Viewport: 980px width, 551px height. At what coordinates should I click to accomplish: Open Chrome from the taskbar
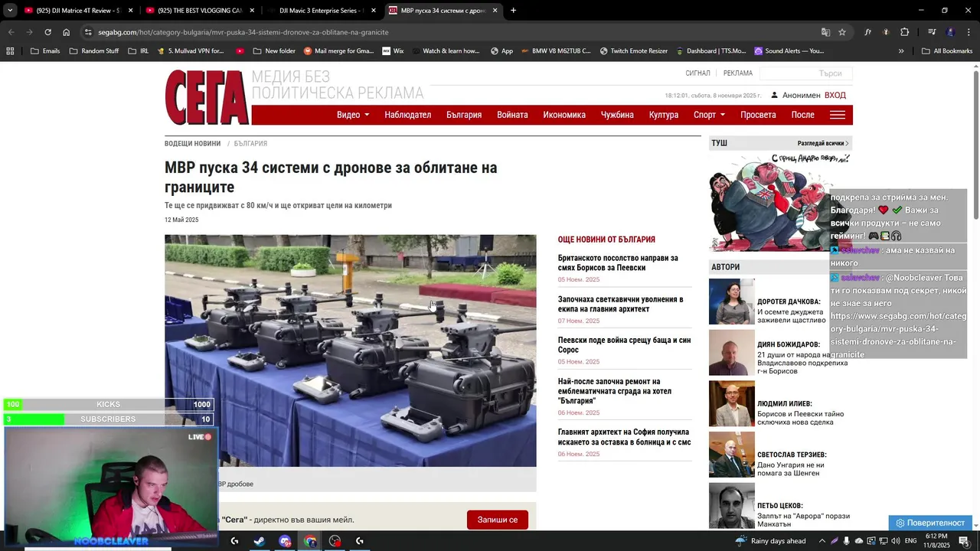[x=310, y=541]
